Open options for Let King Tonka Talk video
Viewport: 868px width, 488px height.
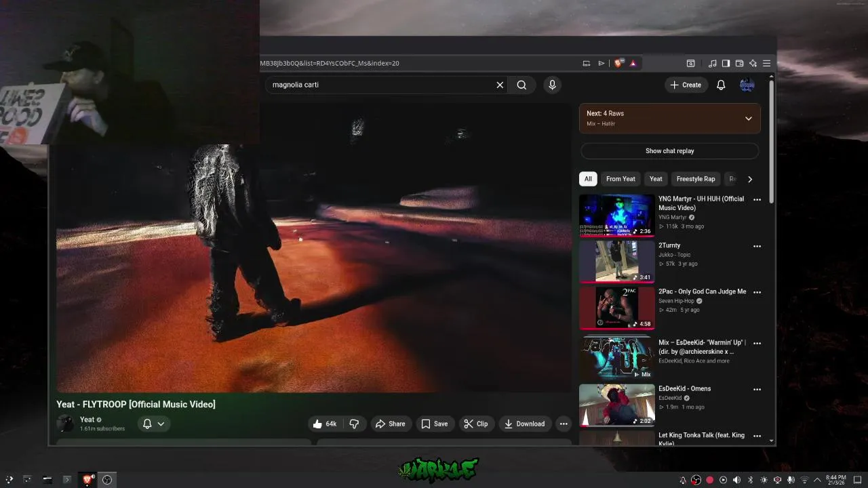[x=757, y=436]
